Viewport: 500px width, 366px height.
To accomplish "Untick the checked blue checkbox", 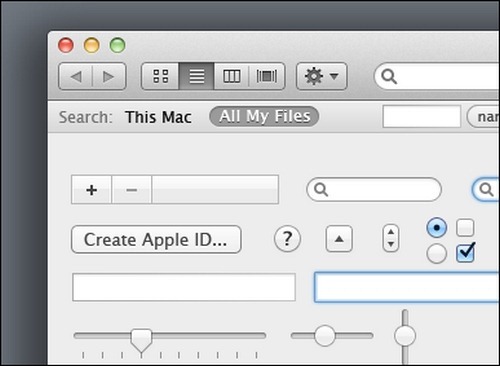I will click(x=465, y=253).
